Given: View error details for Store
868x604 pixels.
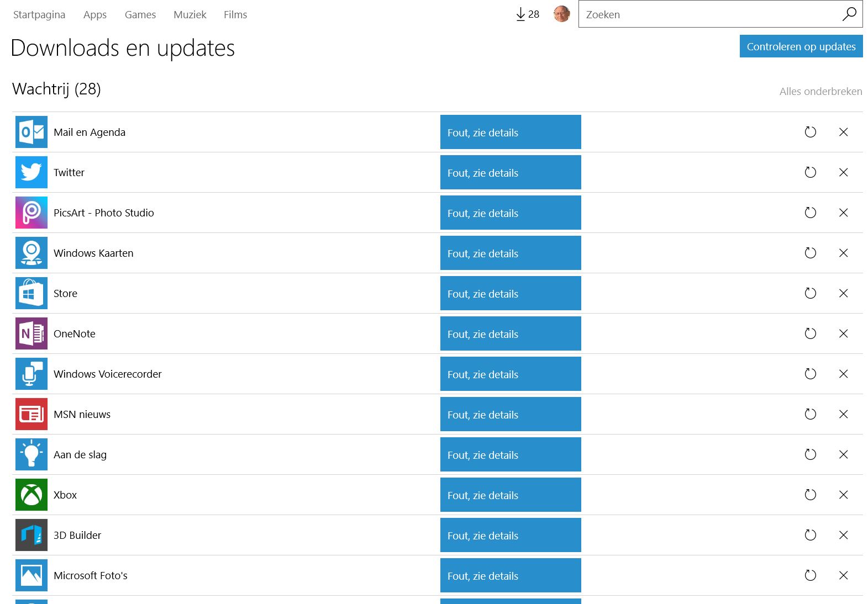Looking at the screenshot, I should click(x=511, y=293).
